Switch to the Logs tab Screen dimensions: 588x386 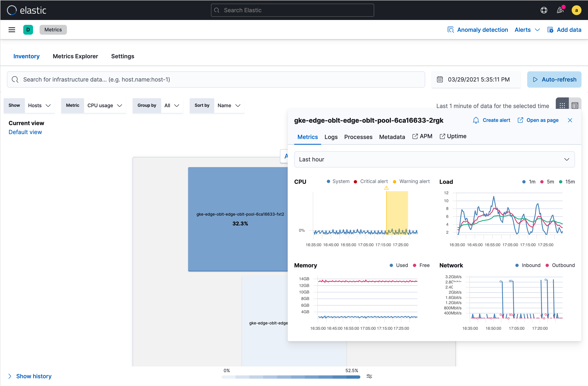tap(331, 137)
